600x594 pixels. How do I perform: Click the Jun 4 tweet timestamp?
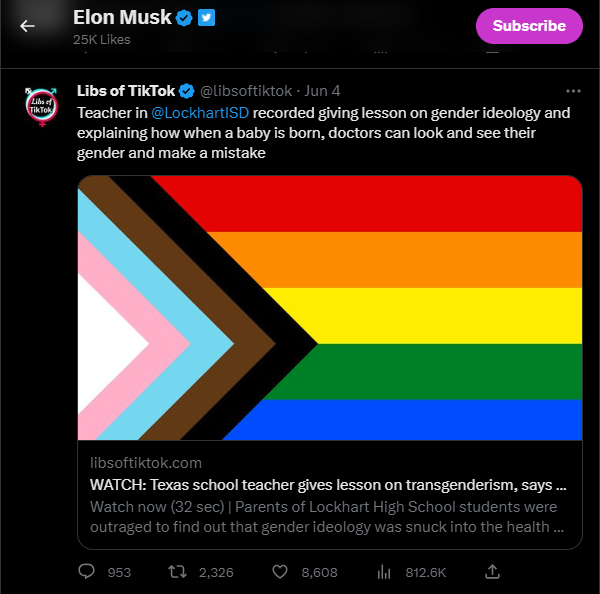click(x=321, y=90)
